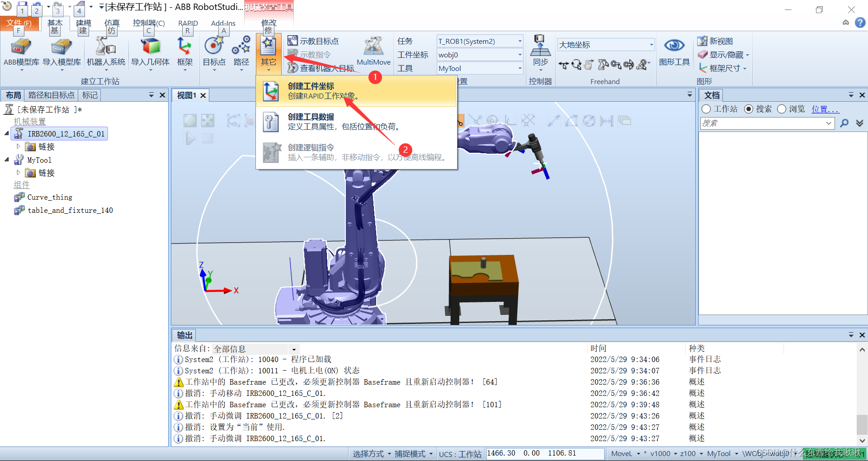
Task: Open the 搜索 combo box dropdown arrow
Action: pos(829,123)
